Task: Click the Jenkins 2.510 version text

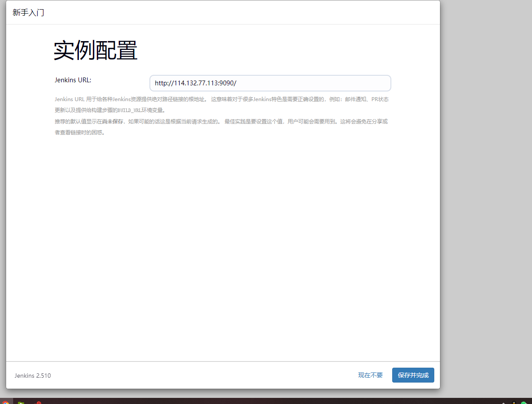Action: click(x=32, y=376)
